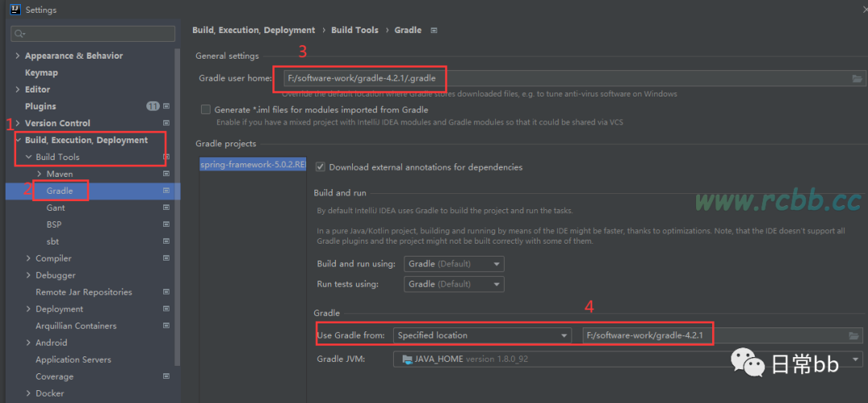Uncheck Download external annotations for dependencies
The height and width of the screenshot is (403, 868).
[321, 167]
